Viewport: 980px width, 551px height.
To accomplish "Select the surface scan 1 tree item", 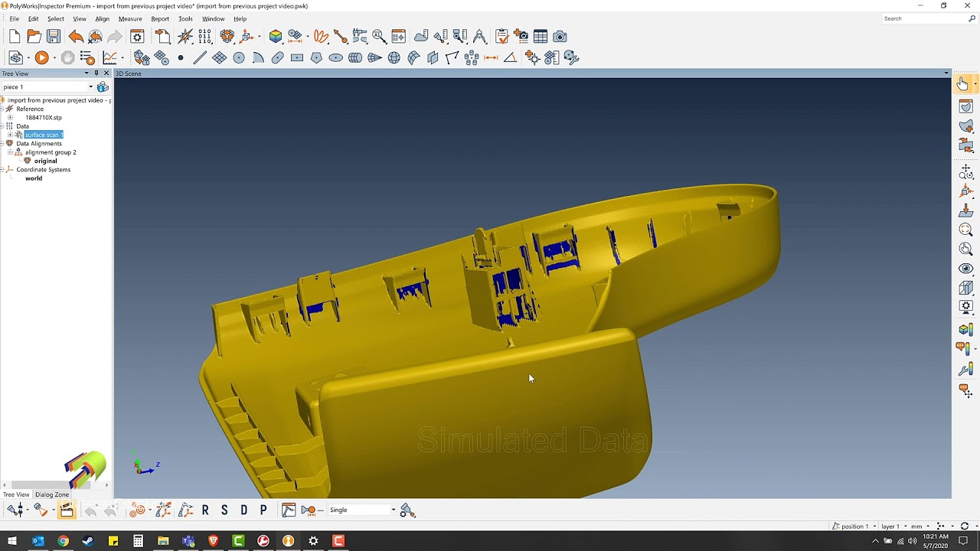I will click(44, 135).
